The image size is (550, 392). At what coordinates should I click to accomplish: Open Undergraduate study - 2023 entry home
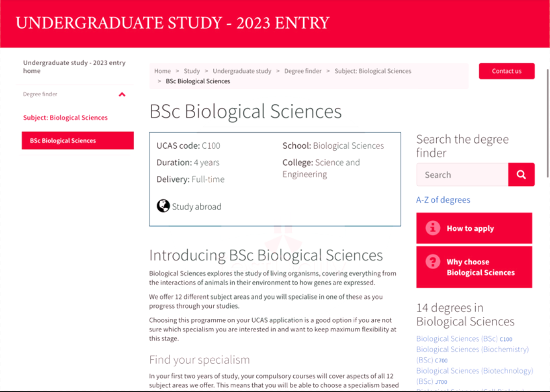click(74, 67)
